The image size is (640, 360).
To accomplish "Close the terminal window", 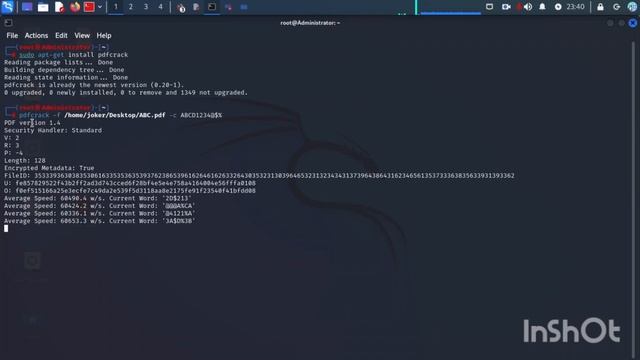I will click(x=633, y=23).
